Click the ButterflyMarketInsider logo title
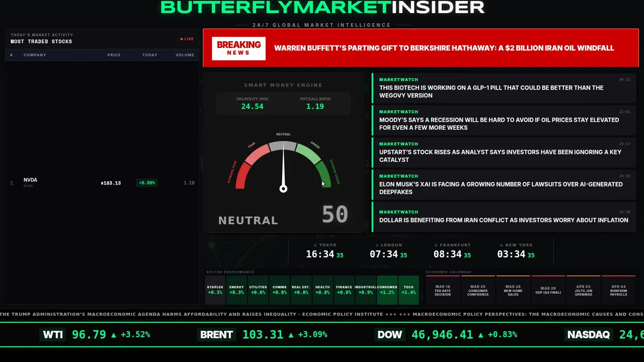 coord(323,7)
